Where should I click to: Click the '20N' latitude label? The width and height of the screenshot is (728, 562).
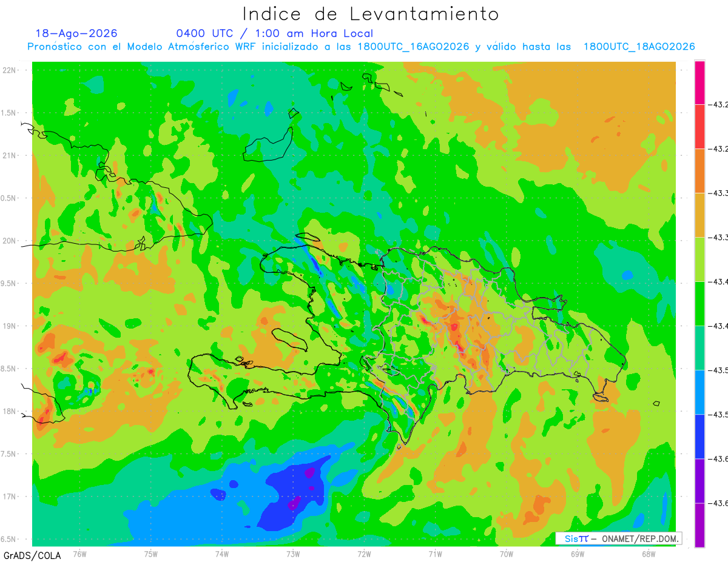click(x=10, y=241)
